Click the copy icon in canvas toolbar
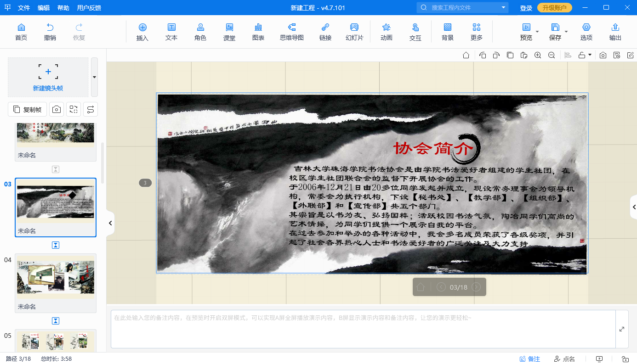637x364 pixels. (510, 55)
